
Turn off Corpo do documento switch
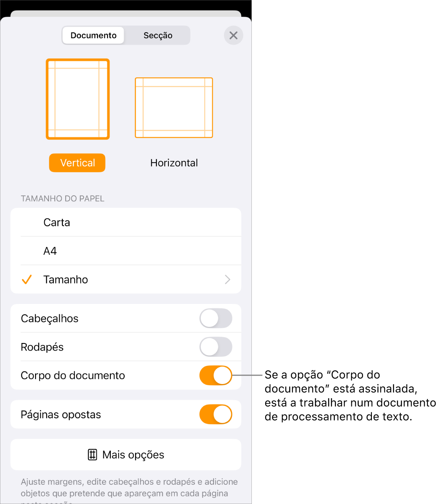click(x=216, y=376)
